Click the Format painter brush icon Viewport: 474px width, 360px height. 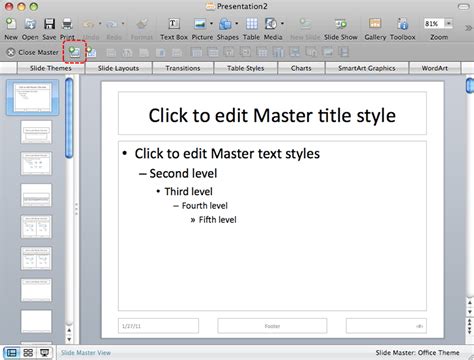pyautogui.click(x=142, y=24)
